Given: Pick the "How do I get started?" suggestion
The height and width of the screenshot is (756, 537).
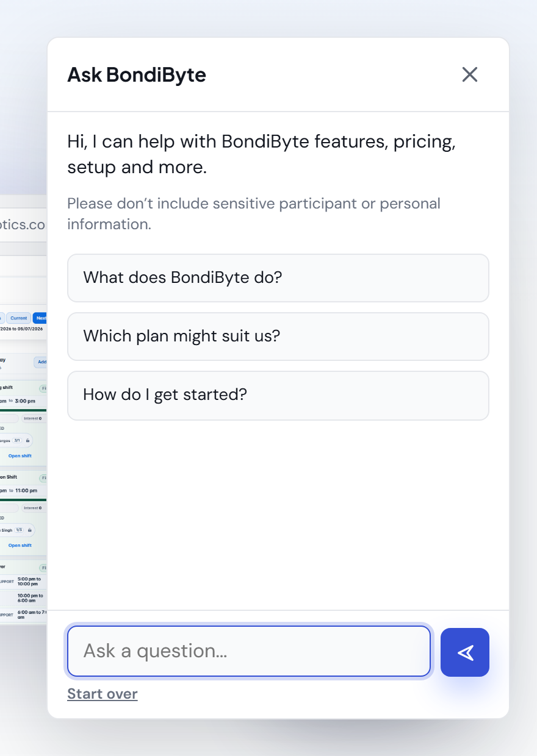Looking at the screenshot, I should [x=278, y=395].
